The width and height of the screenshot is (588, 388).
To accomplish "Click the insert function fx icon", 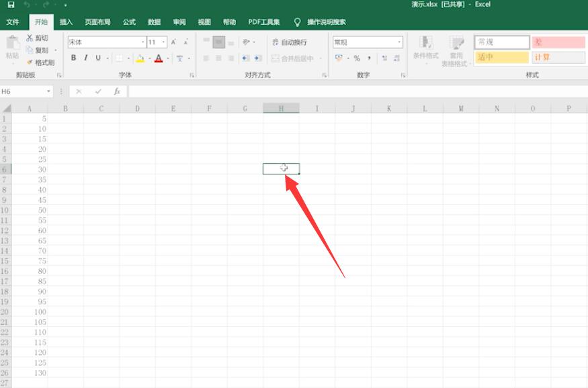I will coord(117,91).
